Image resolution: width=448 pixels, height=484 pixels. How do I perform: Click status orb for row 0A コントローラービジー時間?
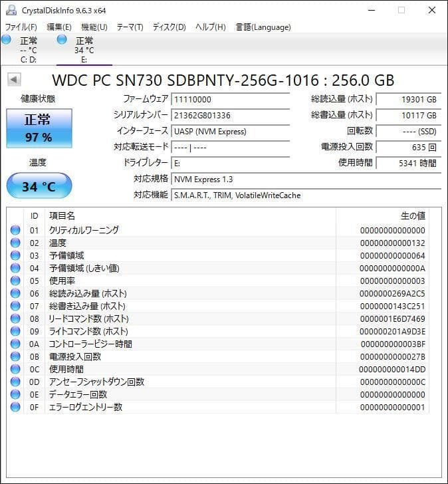(x=15, y=344)
